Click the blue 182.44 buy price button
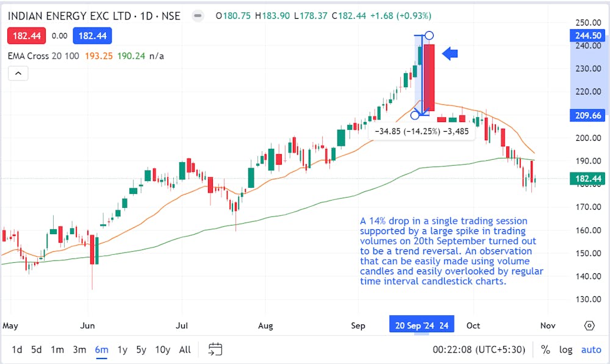610x364 pixels. click(92, 35)
